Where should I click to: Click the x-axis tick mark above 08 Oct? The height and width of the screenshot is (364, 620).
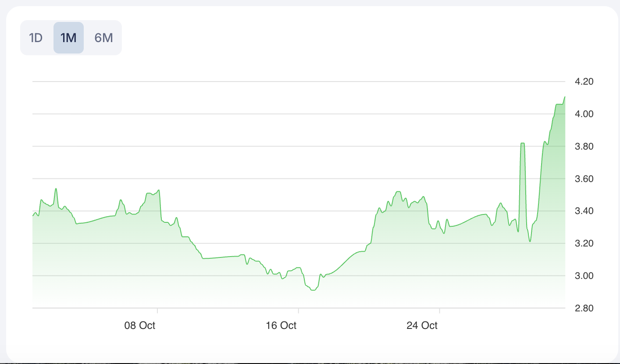pos(157,310)
